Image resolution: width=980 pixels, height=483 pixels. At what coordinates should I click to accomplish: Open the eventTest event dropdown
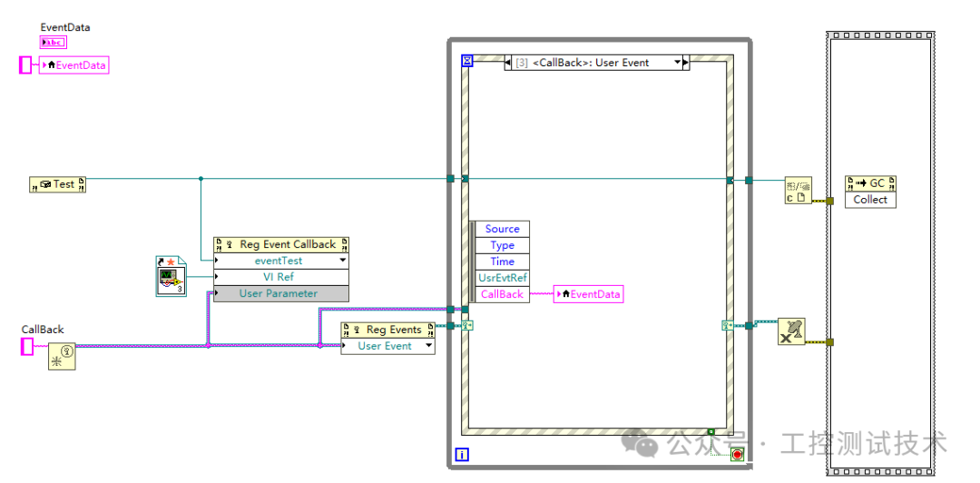[342, 261]
